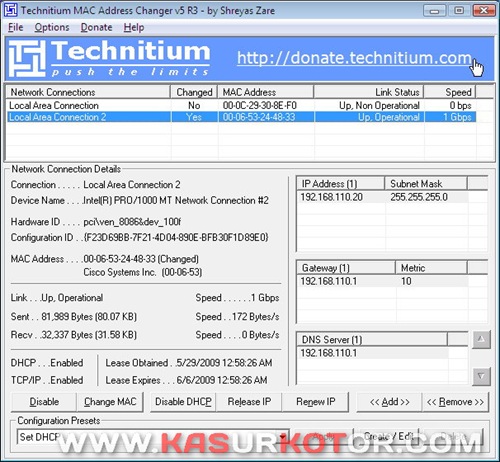Viewport: 500px width, 462px height.
Task: Click the Release IP button
Action: pyautogui.click(x=249, y=402)
